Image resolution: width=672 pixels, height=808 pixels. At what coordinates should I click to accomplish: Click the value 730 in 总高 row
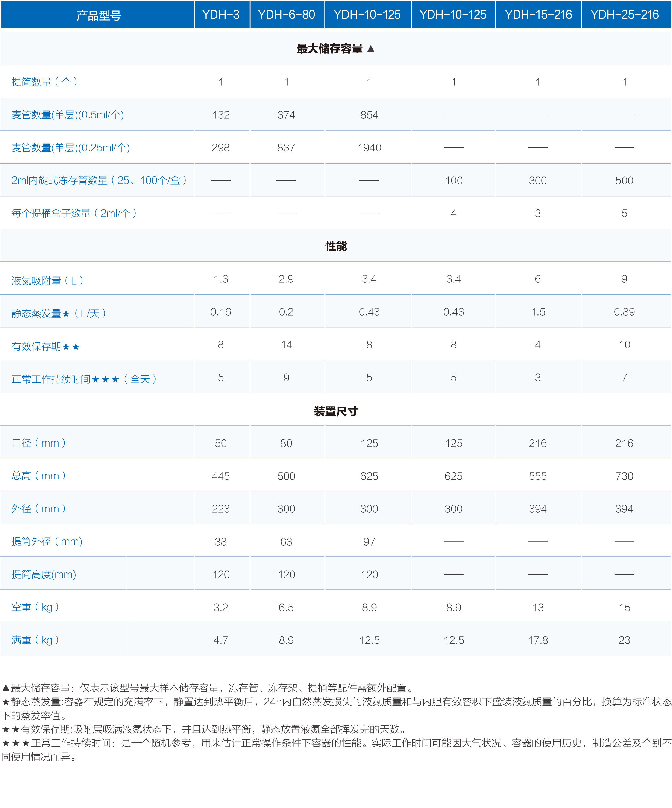click(x=624, y=476)
